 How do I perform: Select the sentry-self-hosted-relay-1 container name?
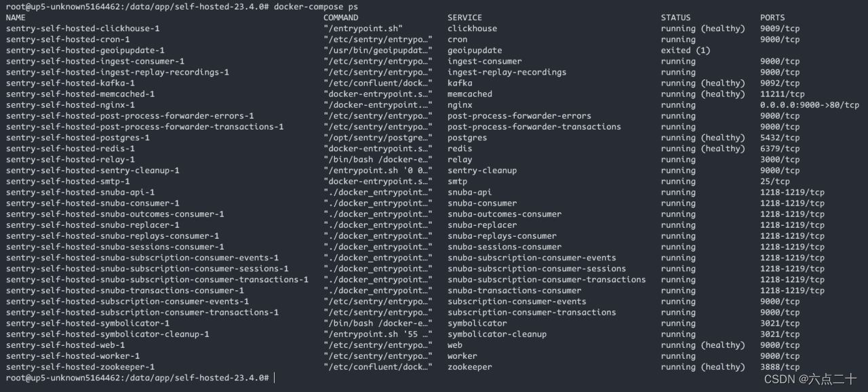point(71,159)
